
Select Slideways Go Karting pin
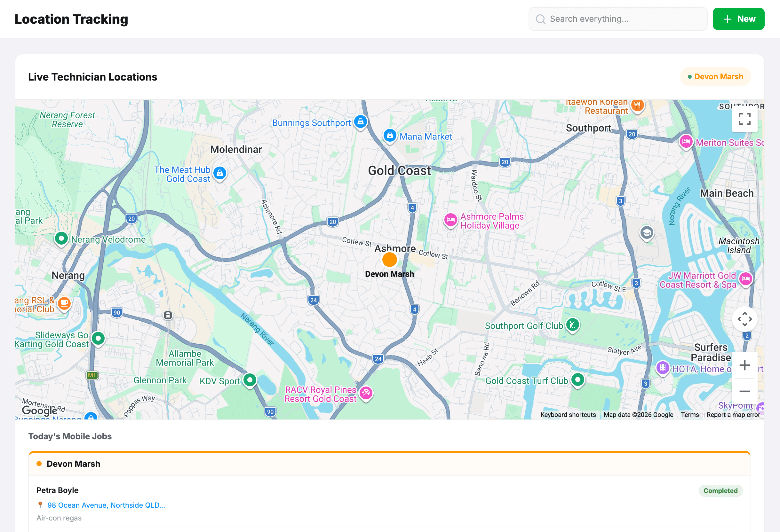[98, 339]
